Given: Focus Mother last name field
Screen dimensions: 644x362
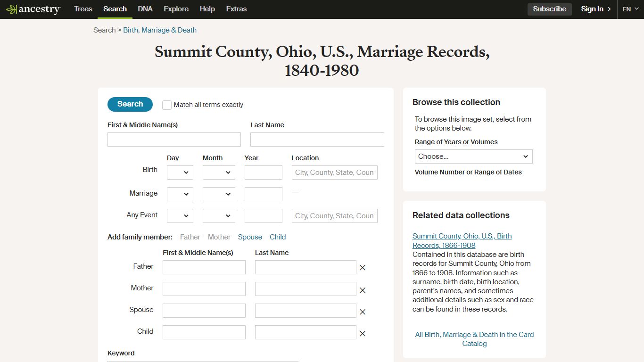Looking at the screenshot, I should [x=305, y=289].
